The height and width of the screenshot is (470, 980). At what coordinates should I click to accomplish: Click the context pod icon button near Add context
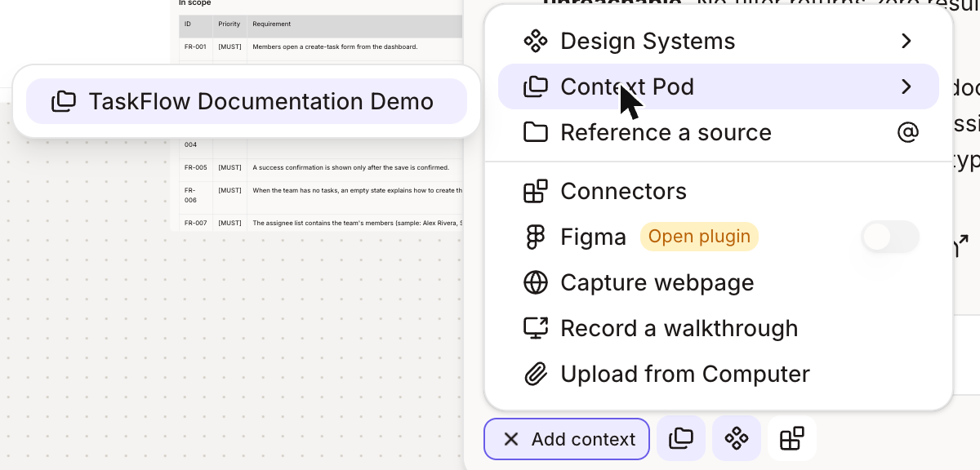point(681,439)
